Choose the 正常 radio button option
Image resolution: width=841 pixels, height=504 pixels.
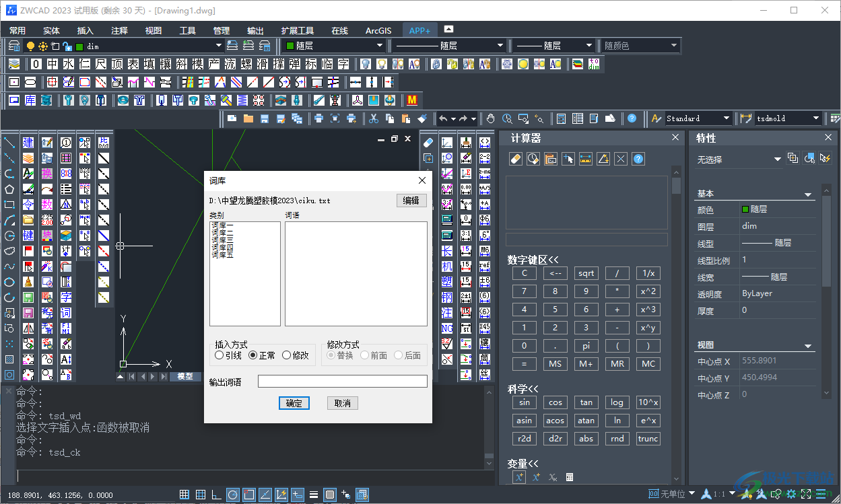[253, 355]
